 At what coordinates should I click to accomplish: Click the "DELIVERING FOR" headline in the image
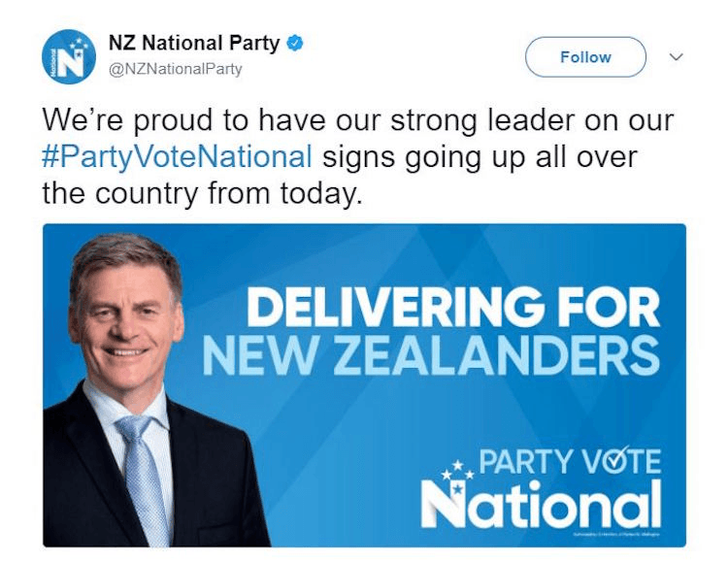click(x=452, y=311)
